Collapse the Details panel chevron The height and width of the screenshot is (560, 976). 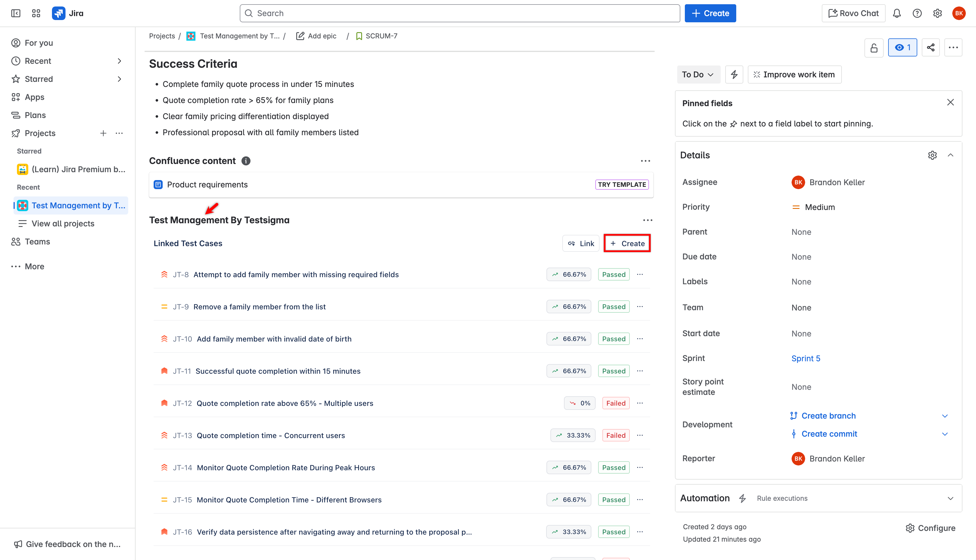950,156
